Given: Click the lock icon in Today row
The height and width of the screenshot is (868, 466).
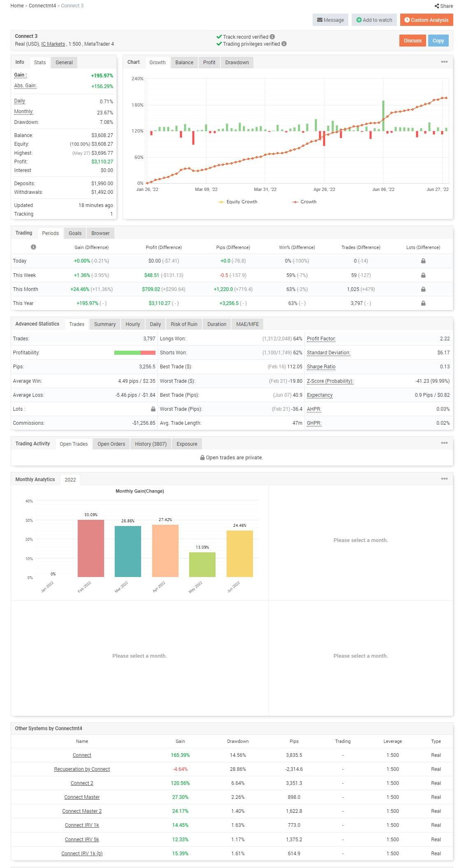Looking at the screenshot, I should tap(423, 261).
